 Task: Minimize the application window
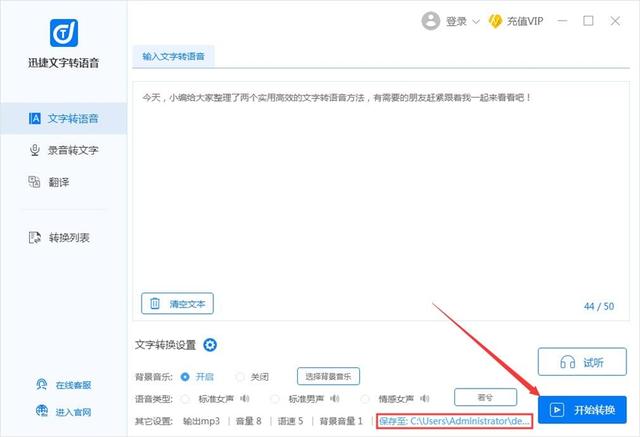[562, 21]
